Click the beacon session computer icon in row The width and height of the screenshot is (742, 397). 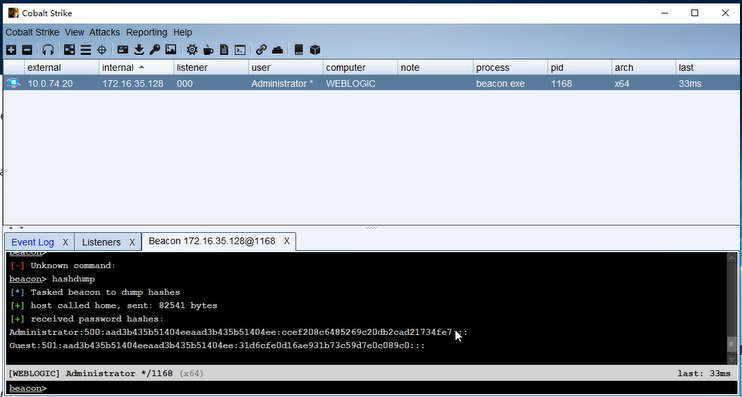[13, 83]
